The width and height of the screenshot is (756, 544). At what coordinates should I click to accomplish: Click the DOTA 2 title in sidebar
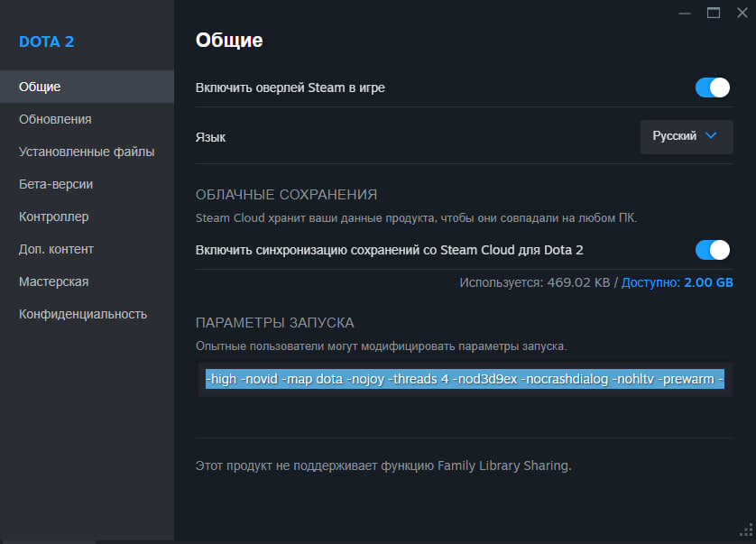46,41
